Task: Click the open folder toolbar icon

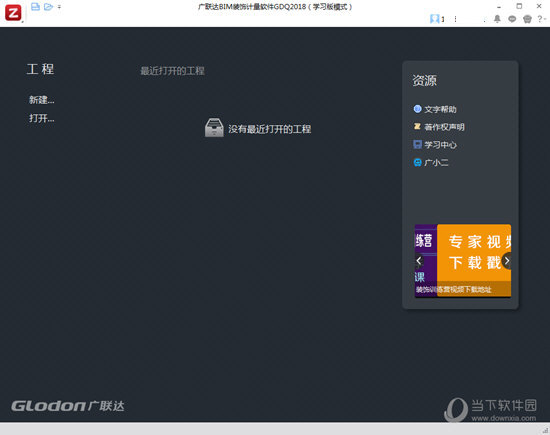Action: tap(48, 7)
